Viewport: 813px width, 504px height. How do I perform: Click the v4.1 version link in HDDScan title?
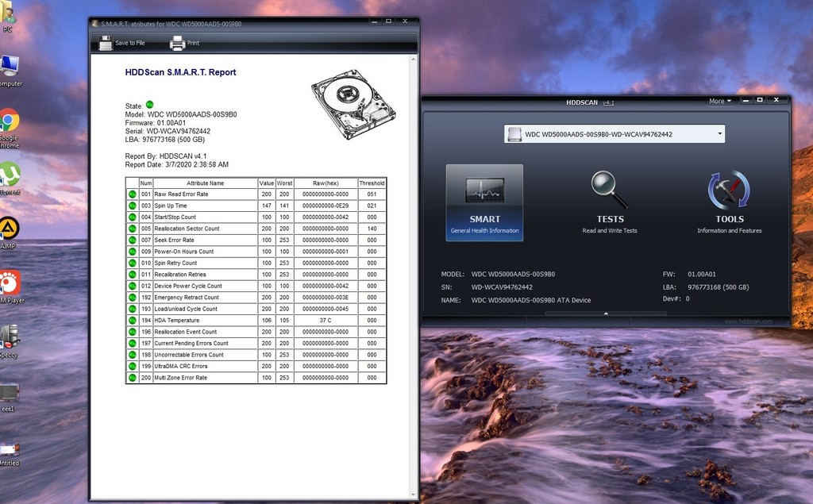608,102
